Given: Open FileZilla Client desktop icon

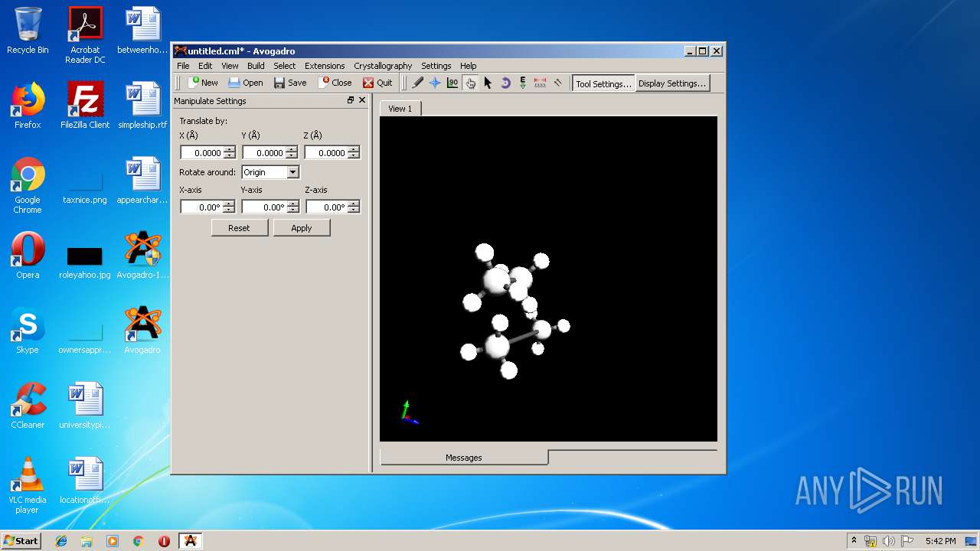Looking at the screenshot, I should (85, 106).
